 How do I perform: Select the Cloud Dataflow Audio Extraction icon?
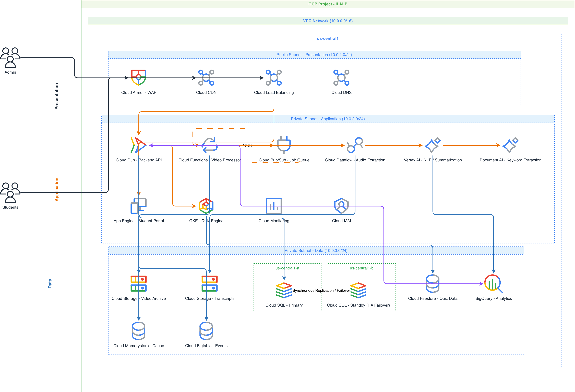[355, 145]
